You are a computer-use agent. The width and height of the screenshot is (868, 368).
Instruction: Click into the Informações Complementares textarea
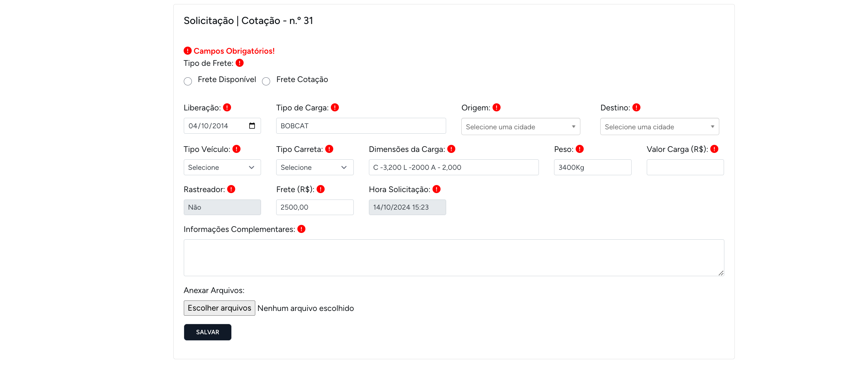click(x=454, y=258)
